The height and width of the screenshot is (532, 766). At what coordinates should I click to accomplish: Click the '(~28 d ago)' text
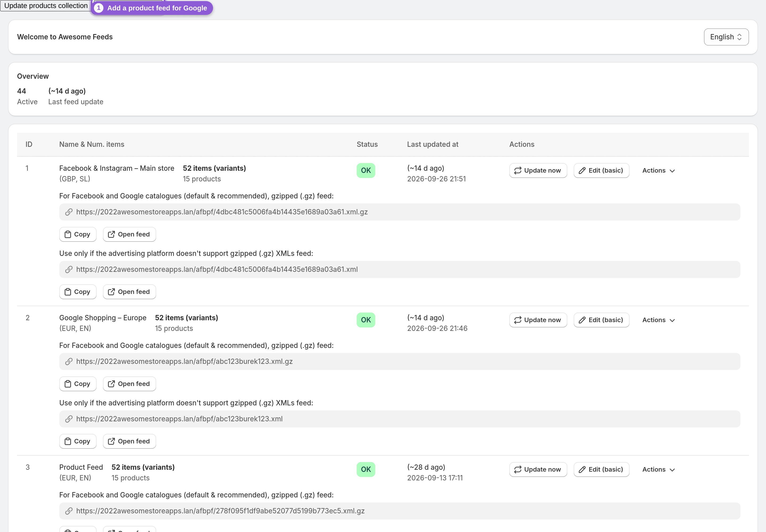coord(426,467)
